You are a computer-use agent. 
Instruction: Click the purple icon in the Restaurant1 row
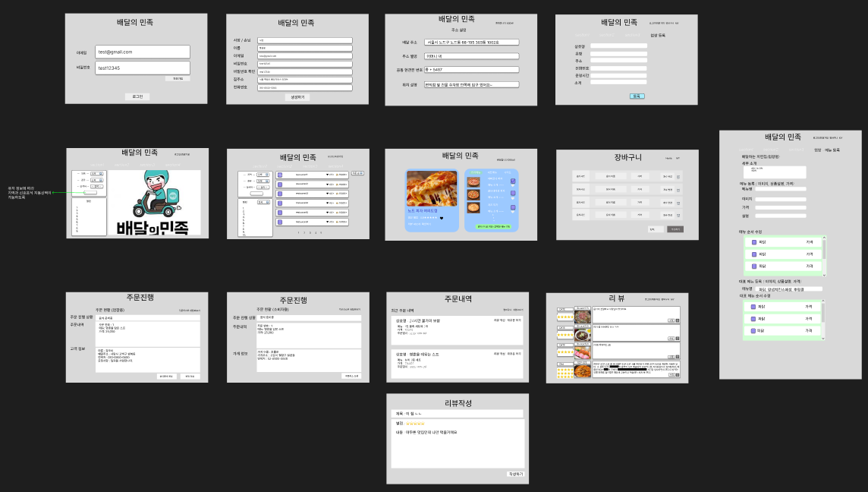pyautogui.click(x=280, y=175)
